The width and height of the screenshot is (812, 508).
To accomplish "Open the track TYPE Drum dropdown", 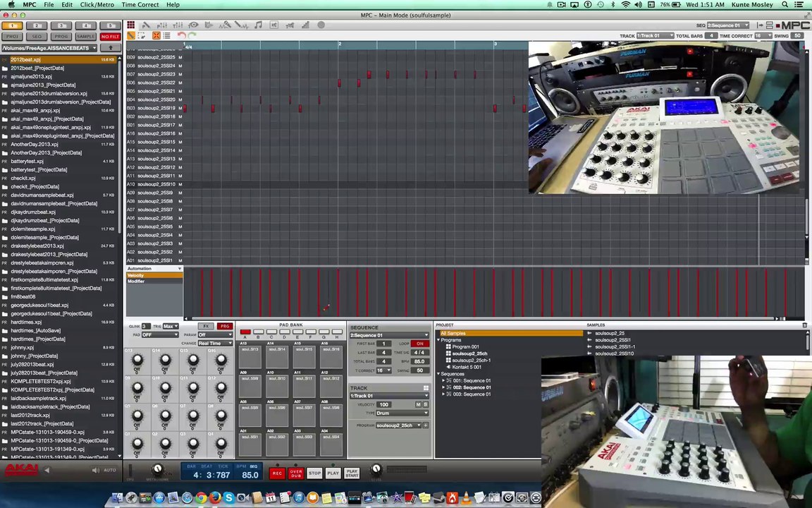I will point(402,413).
